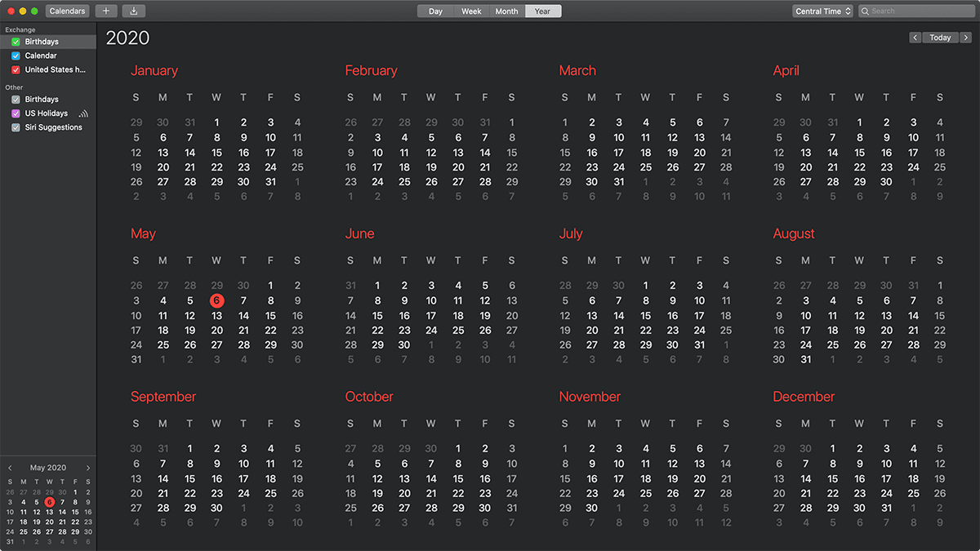Open the Central Time zone dropdown
The image size is (980, 551).
[822, 11]
